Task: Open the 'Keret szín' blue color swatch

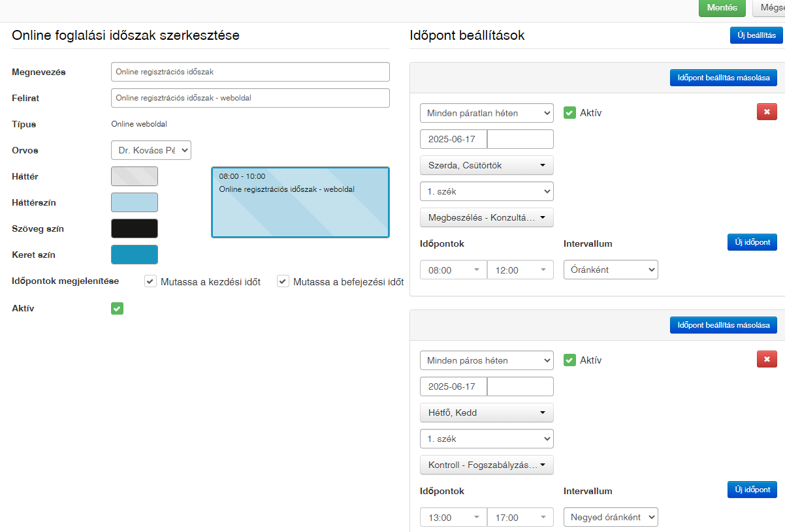Action: pos(135,255)
